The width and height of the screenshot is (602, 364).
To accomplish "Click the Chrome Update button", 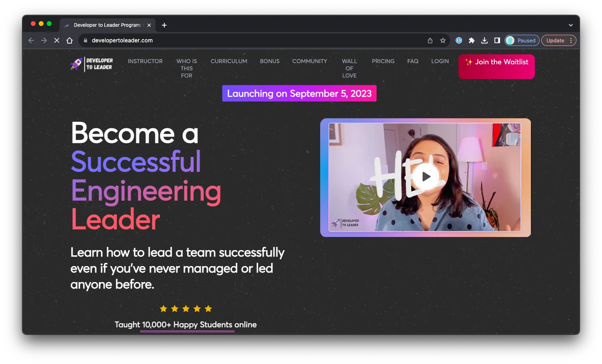I will pyautogui.click(x=558, y=40).
